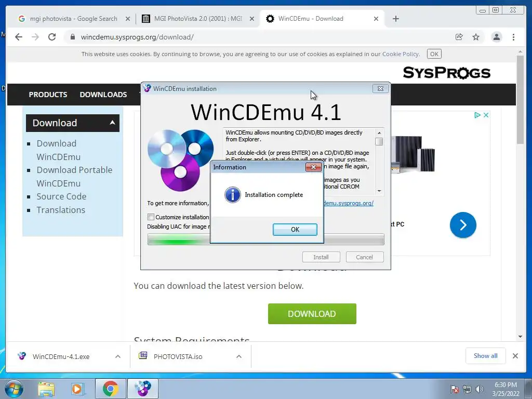Screen dimensions: 532x399
Task: Open the Translations sidebar link
Action: pyautogui.click(x=61, y=210)
